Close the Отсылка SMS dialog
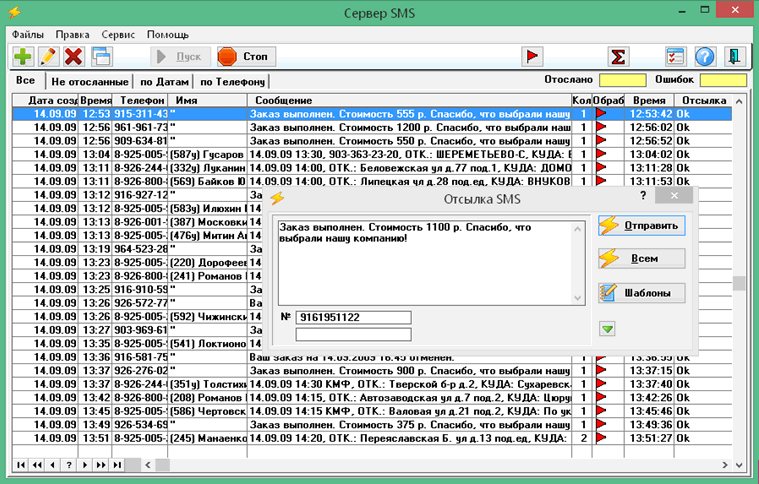The height and width of the screenshot is (484, 759). tap(674, 196)
